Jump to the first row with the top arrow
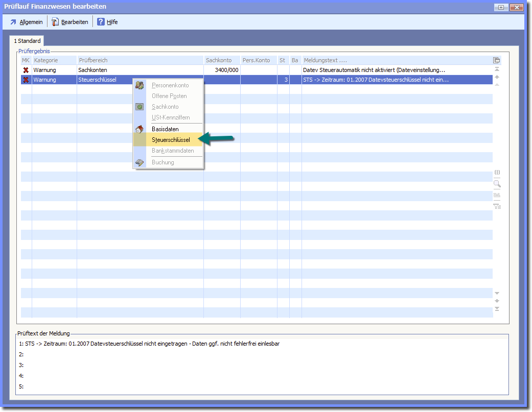Image resolution: width=532 pixels, height=412 pixels. coord(496,69)
